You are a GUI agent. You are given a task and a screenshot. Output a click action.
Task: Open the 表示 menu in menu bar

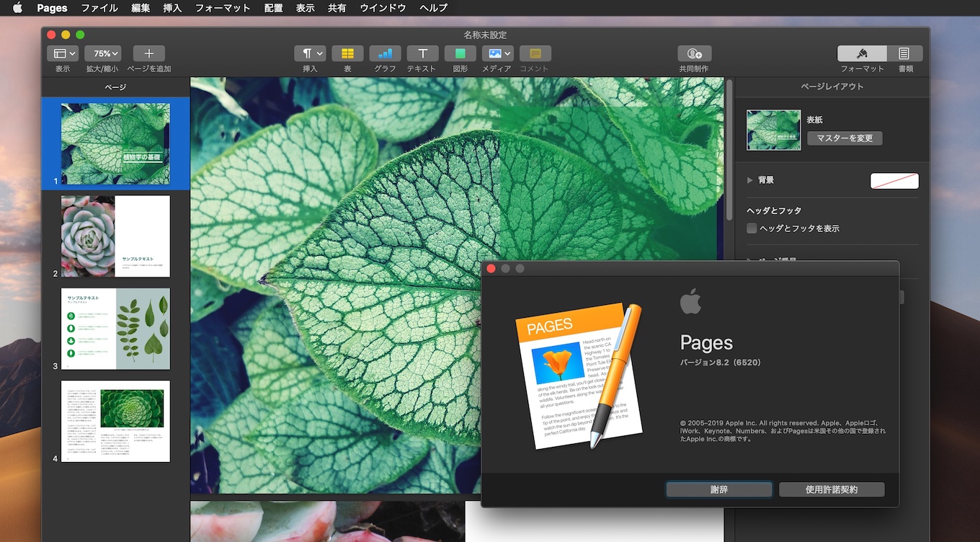pyautogui.click(x=306, y=8)
